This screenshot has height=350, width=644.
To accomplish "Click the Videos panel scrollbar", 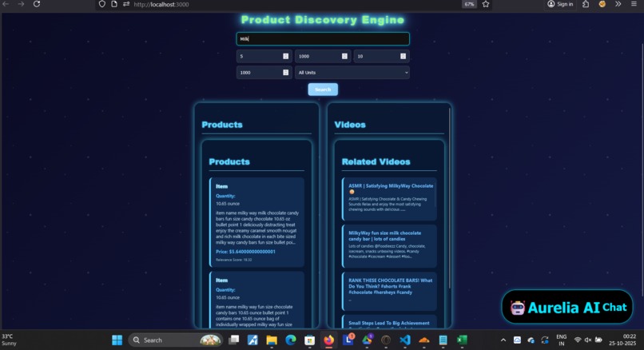I will tap(450, 197).
